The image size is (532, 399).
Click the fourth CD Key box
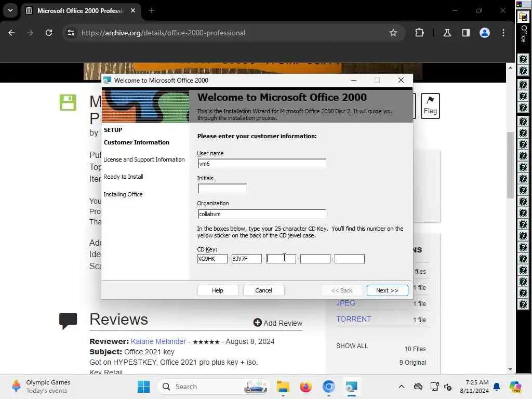coord(315,259)
